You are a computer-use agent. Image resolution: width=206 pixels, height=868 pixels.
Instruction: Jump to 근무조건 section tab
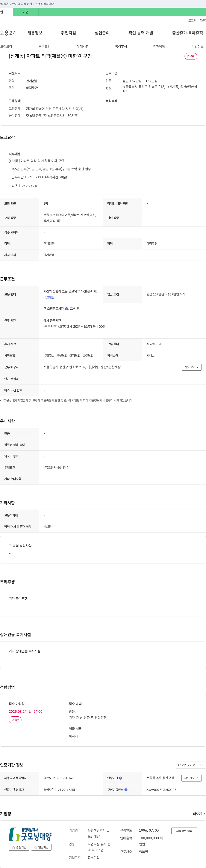[44, 46]
